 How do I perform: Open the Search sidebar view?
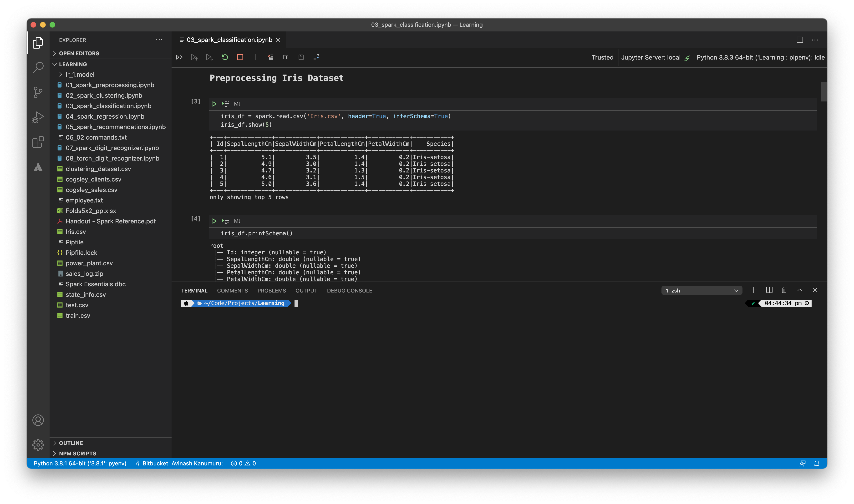tap(38, 67)
